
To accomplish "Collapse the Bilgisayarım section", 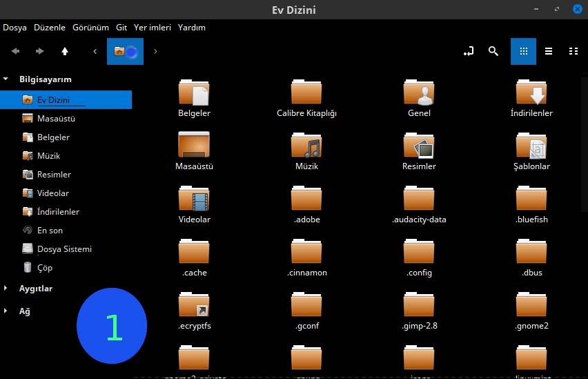I will [6, 79].
